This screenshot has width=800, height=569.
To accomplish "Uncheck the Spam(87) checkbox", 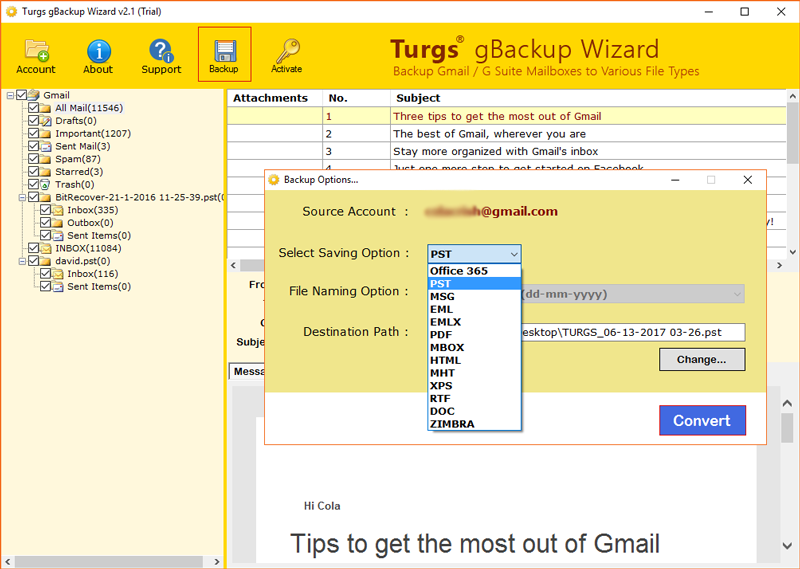I will [x=34, y=159].
